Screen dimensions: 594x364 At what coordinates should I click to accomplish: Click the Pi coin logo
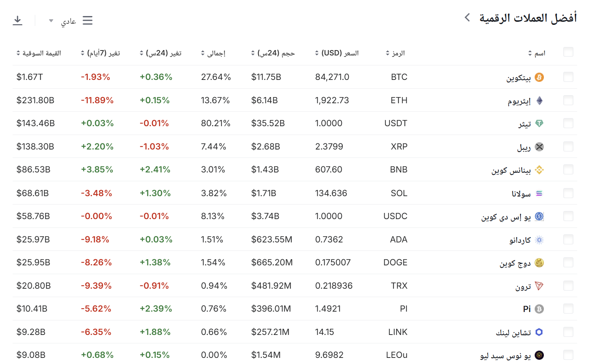point(539,309)
